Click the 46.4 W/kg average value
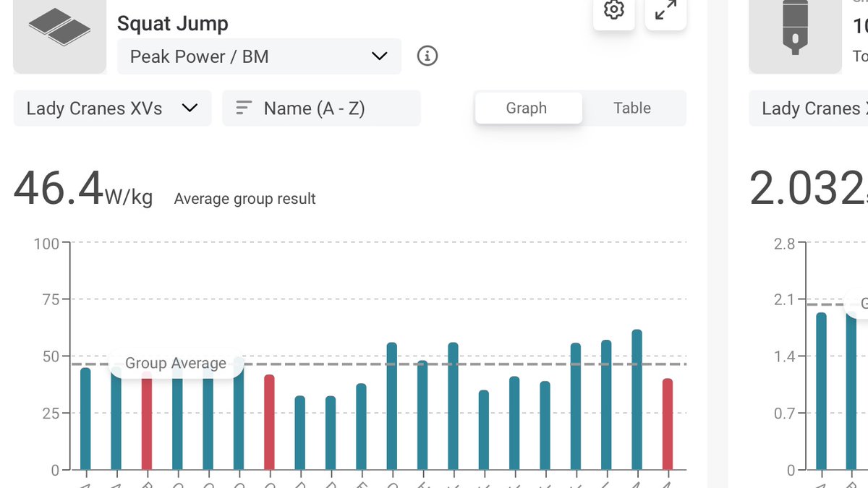Viewport: 868px width, 488px height. click(x=82, y=189)
